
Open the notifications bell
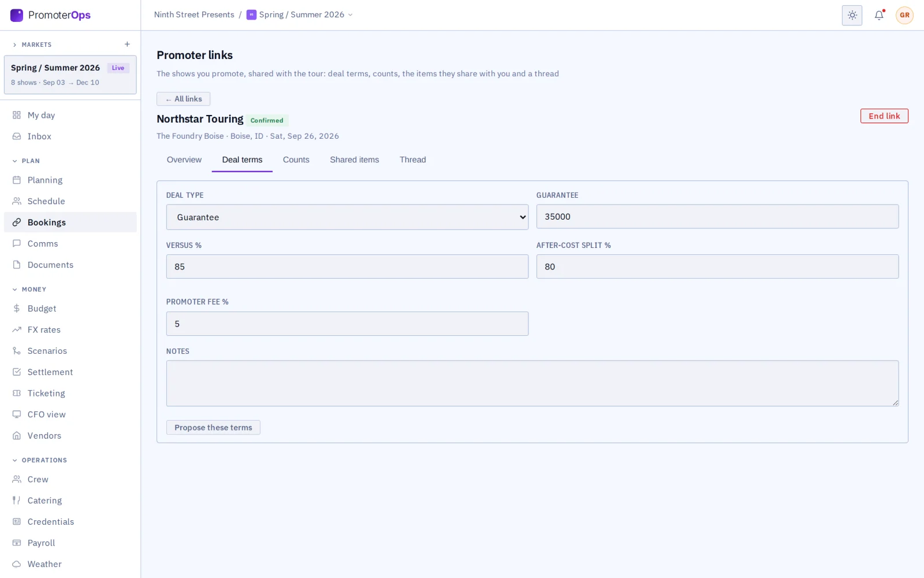[879, 16]
